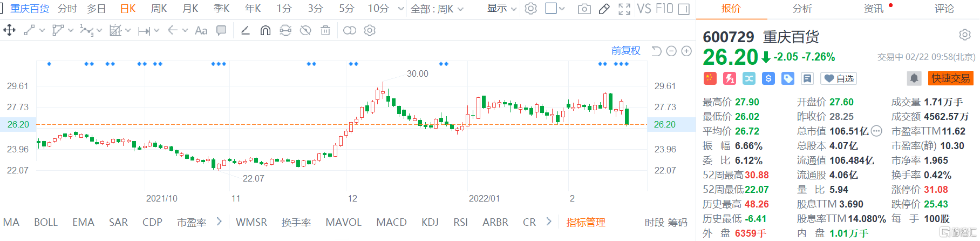Toggle right side panel layout icon

684,9
